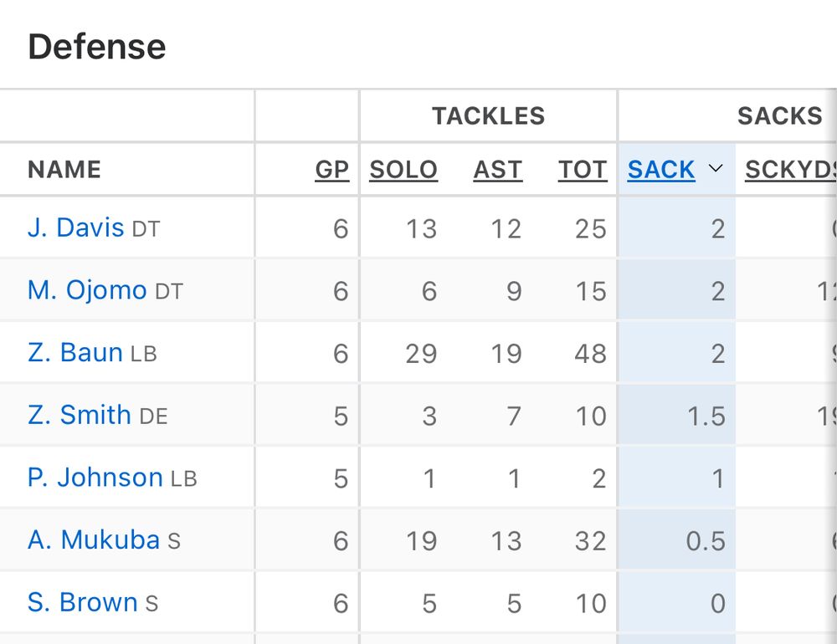Click the TACKLES group header
837x644 pixels.
point(488,116)
